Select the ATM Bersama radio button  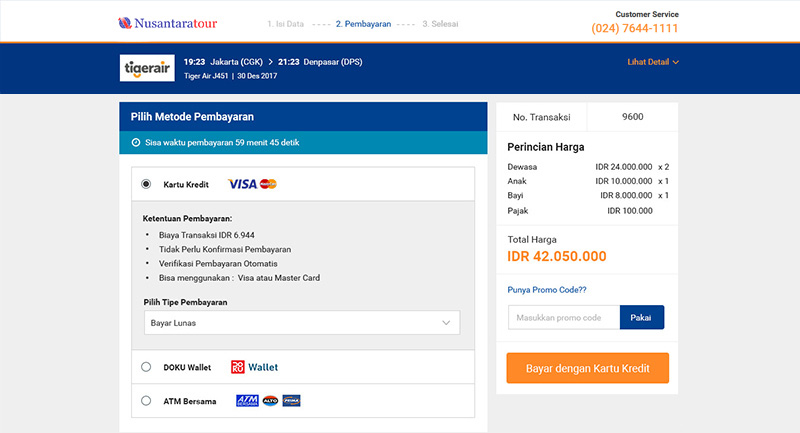point(146,401)
